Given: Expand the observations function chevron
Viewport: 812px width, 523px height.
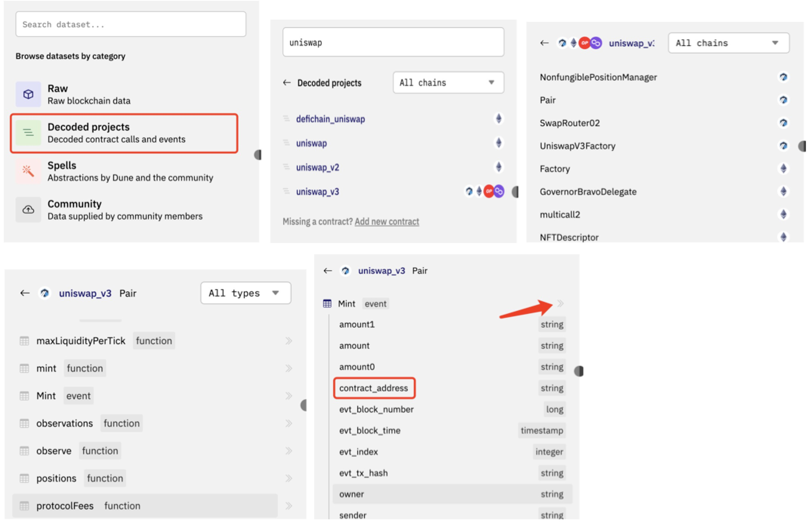Looking at the screenshot, I should (289, 423).
